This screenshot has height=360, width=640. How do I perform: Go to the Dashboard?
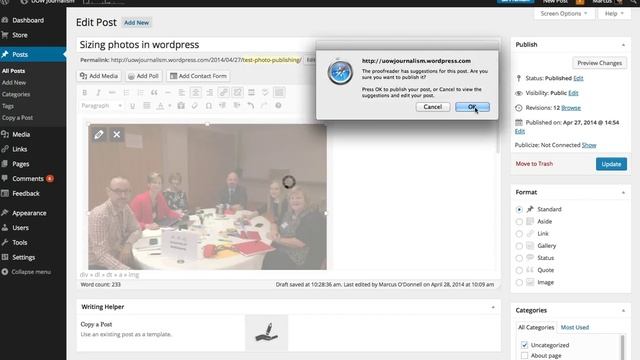(x=28, y=20)
